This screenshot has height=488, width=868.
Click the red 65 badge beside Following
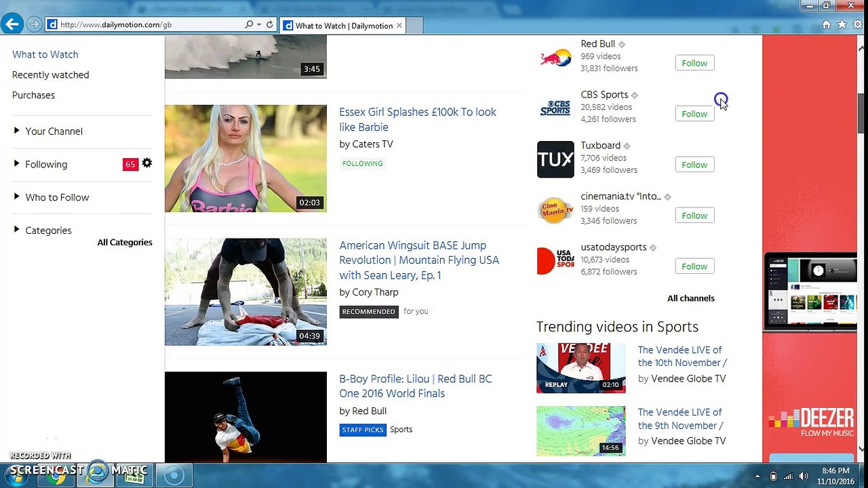pyautogui.click(x=130, y=164)
